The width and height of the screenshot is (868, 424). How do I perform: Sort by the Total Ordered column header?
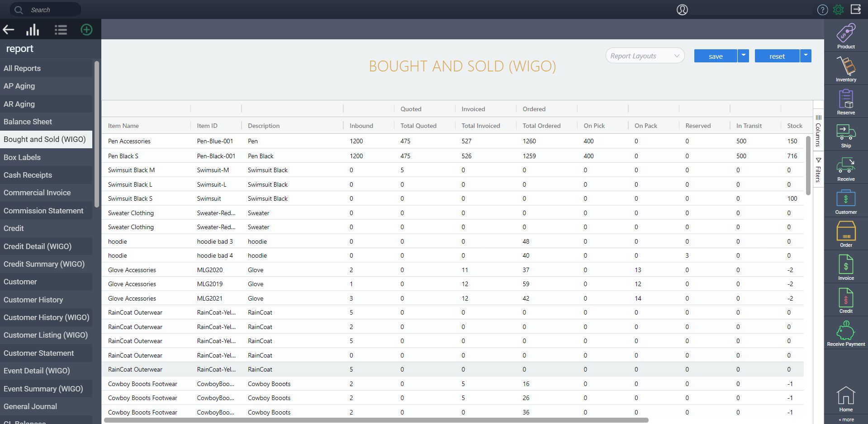click(541, 126)
